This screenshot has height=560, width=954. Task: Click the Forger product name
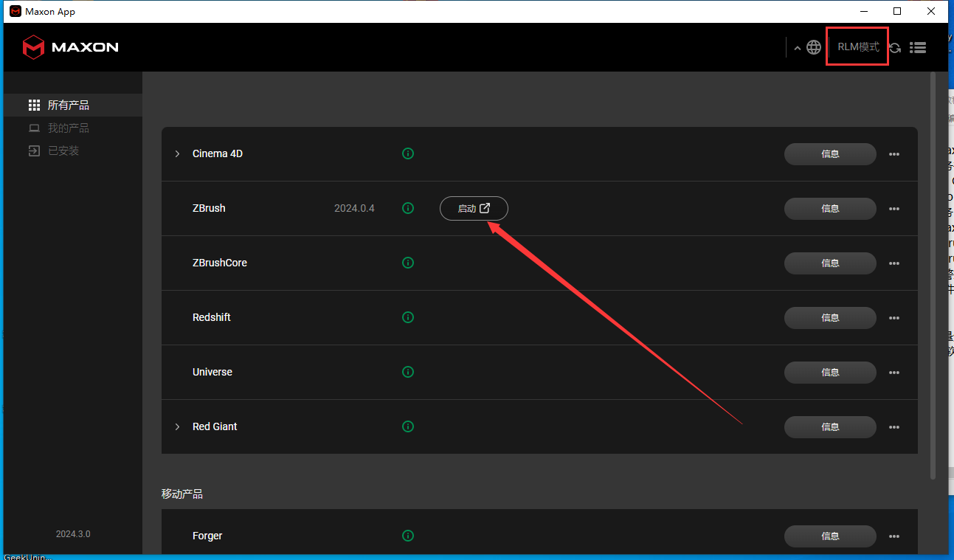click(x=207, y=536)
